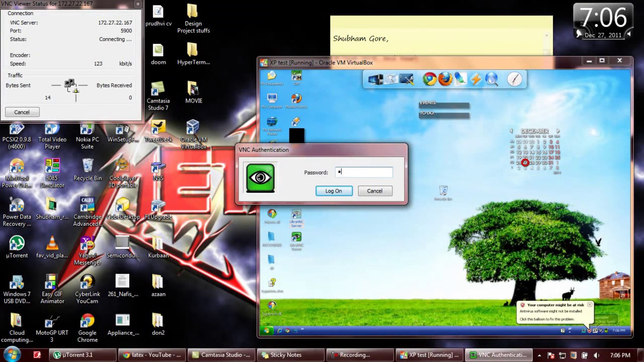Cancel the VNC Authentication dialog
The image size is (644, 362).
coord(375,191)
